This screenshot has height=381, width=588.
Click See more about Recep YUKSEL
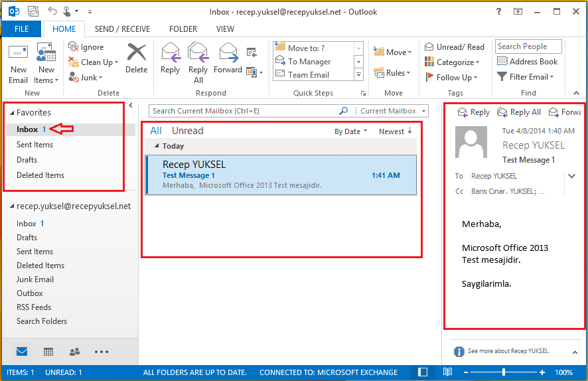[x=508, y=351]
